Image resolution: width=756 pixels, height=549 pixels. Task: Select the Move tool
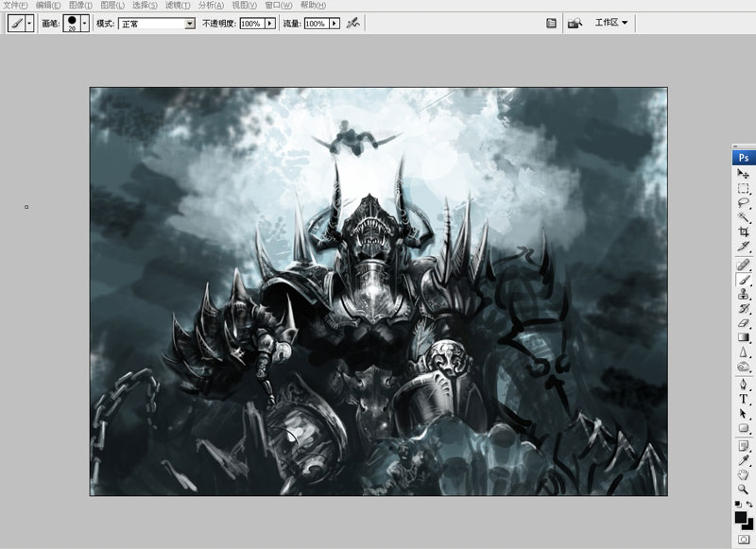[x=743, y=174]
